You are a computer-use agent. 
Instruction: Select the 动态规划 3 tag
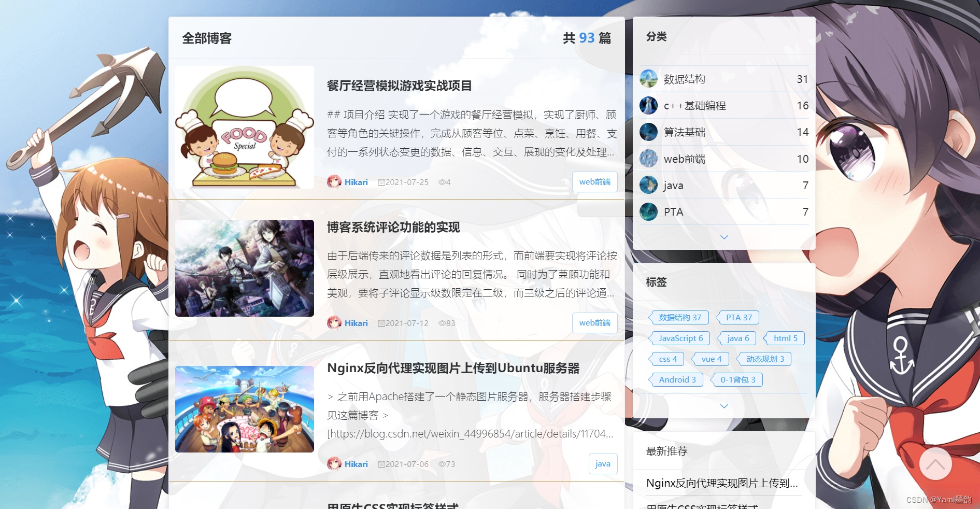coord(764,359)
